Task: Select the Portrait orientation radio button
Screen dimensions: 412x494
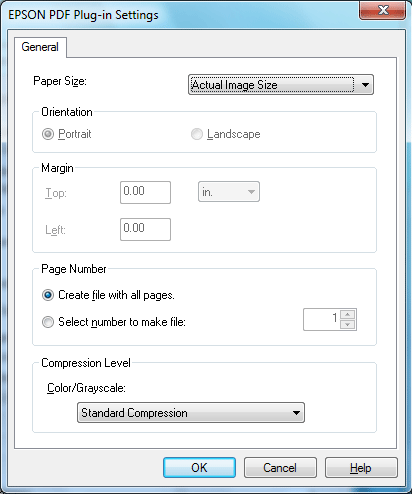Action: tap(48, 134)
